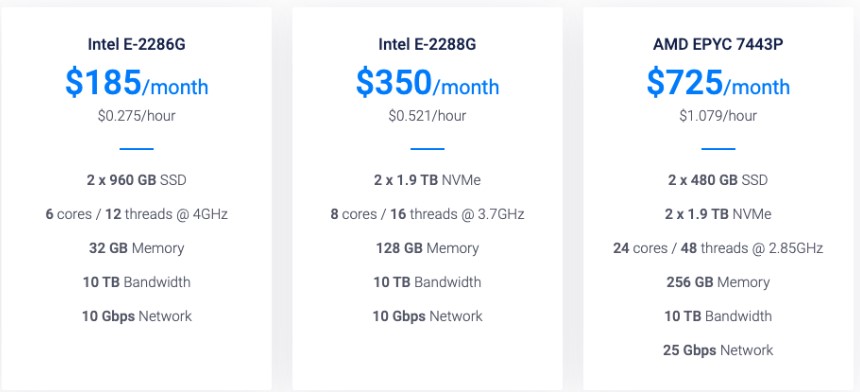
Task: Click 10 Gbps Network in E-2286G card
Action: [137, 316]
